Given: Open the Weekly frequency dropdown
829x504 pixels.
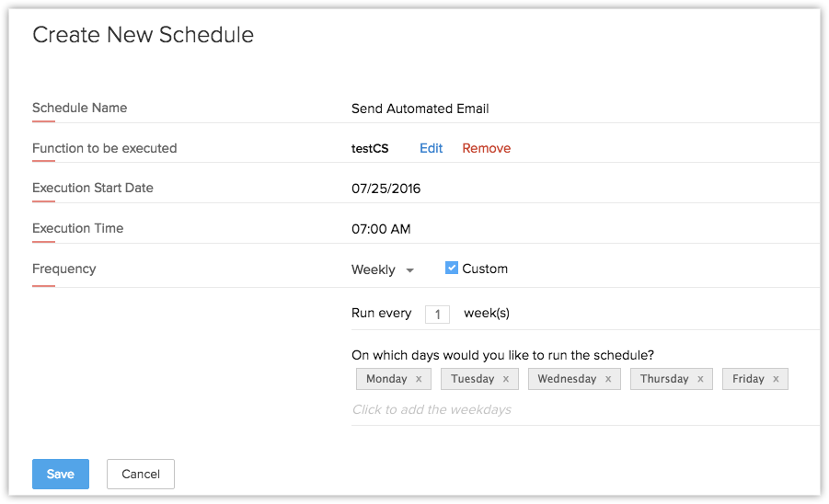Looking at the screenshot, I should [x=383, y=269].
